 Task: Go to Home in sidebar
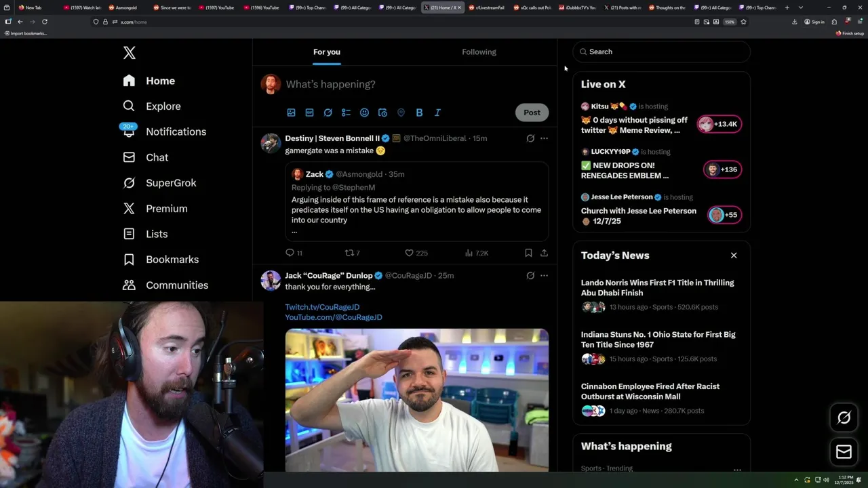(149, 81)
